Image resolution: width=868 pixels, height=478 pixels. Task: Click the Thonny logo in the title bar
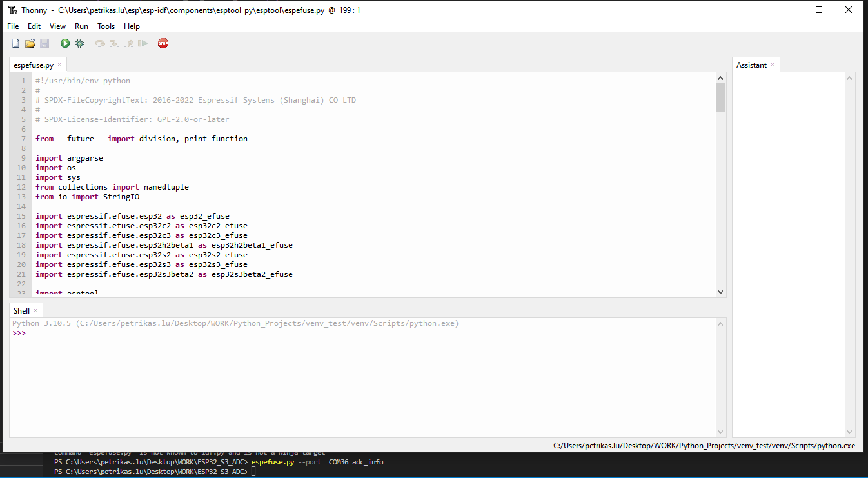(x=11, y=10)
